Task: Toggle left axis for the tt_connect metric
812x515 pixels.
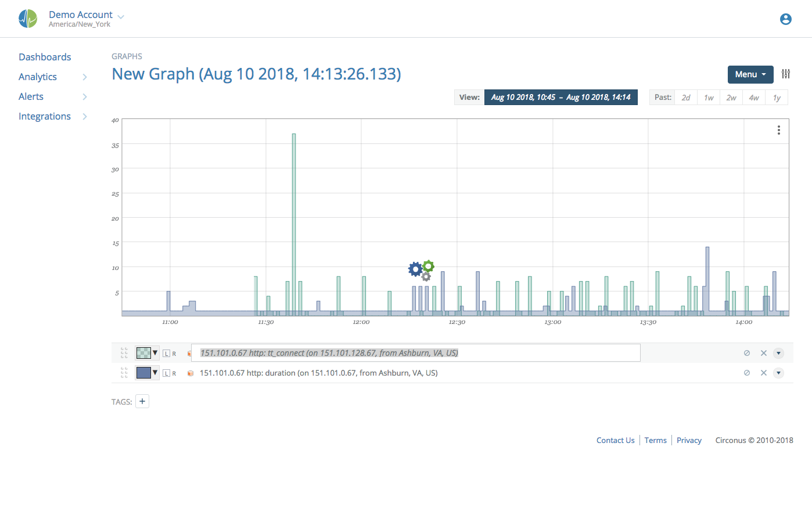Action: 166,352
